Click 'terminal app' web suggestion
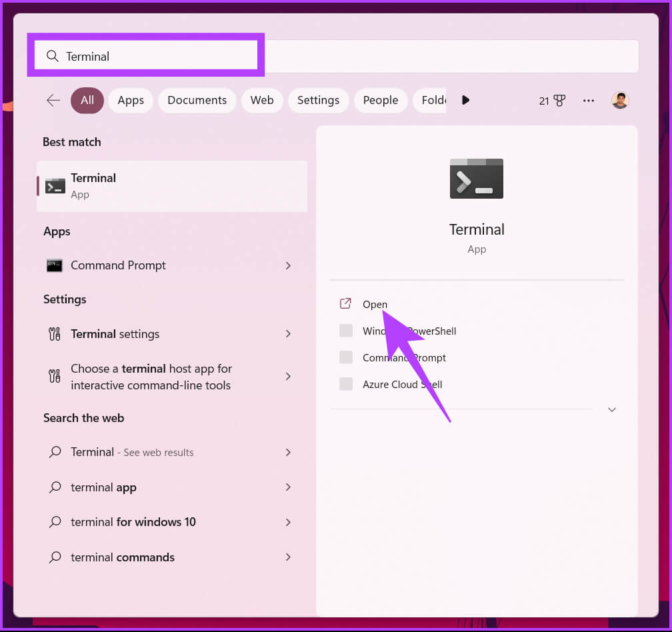 click(172, 487)
